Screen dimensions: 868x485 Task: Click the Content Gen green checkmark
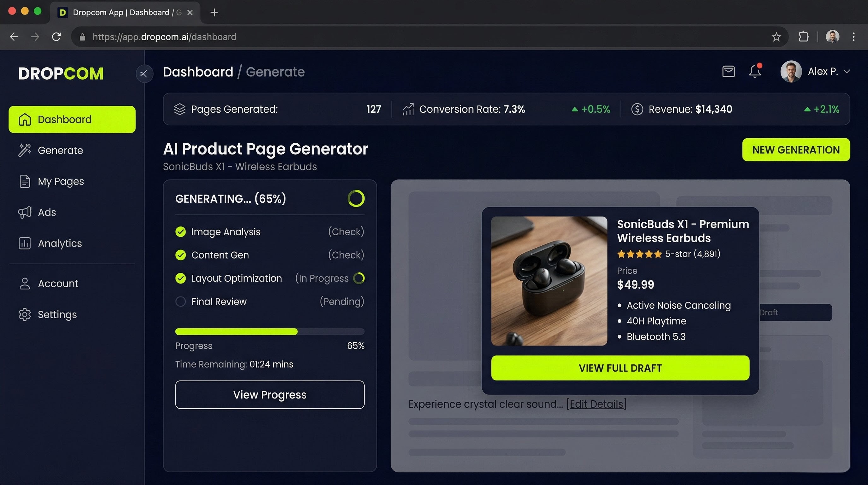(x=181, y=255)
